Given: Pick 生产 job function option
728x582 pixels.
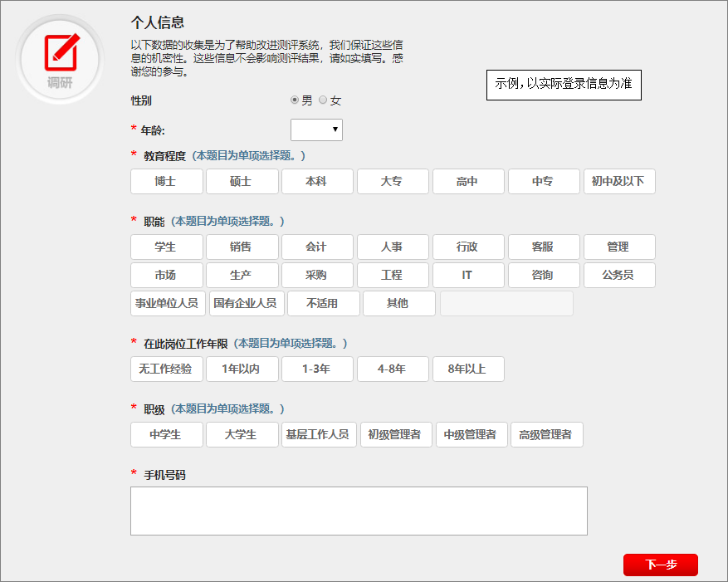Looking at the screenshot, I should 242,275.
